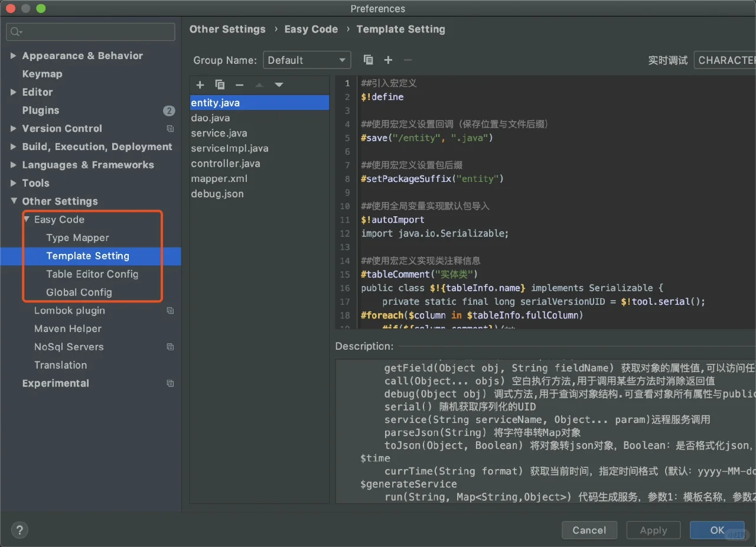Expand Build, Execution, Deployment

pos(13,147)
